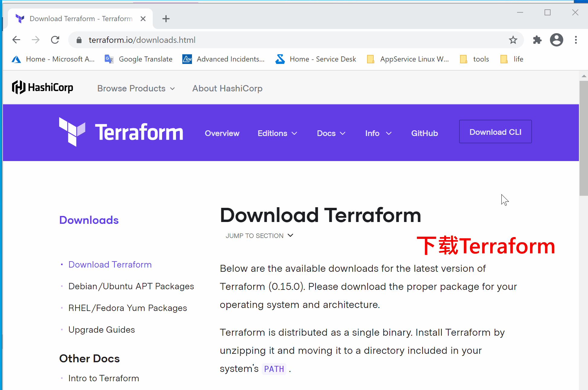Image resolution: width=588 pixels, height=390 pixels.
Task: Click the Upgrade Guides sidebar item
Action: [101, 329]
